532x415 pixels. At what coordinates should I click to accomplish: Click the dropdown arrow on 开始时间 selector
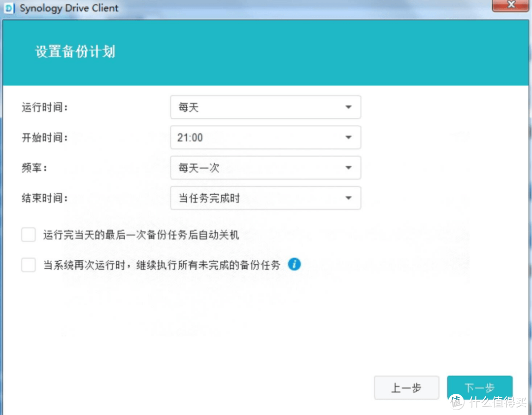pyautogui.click(x=348, y=138)
